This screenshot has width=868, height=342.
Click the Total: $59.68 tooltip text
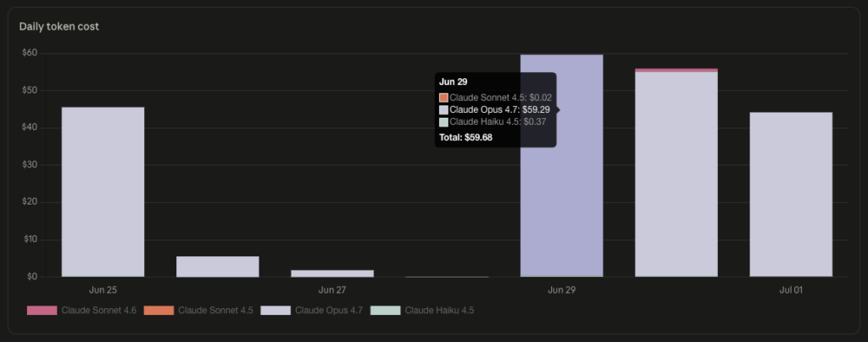click(x=465, y=137)
